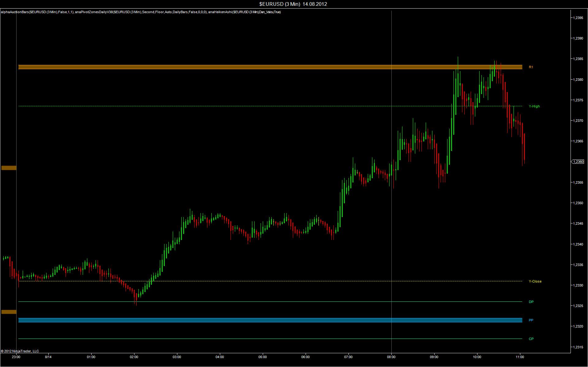Click the 1,2385 price axis label

578,59
